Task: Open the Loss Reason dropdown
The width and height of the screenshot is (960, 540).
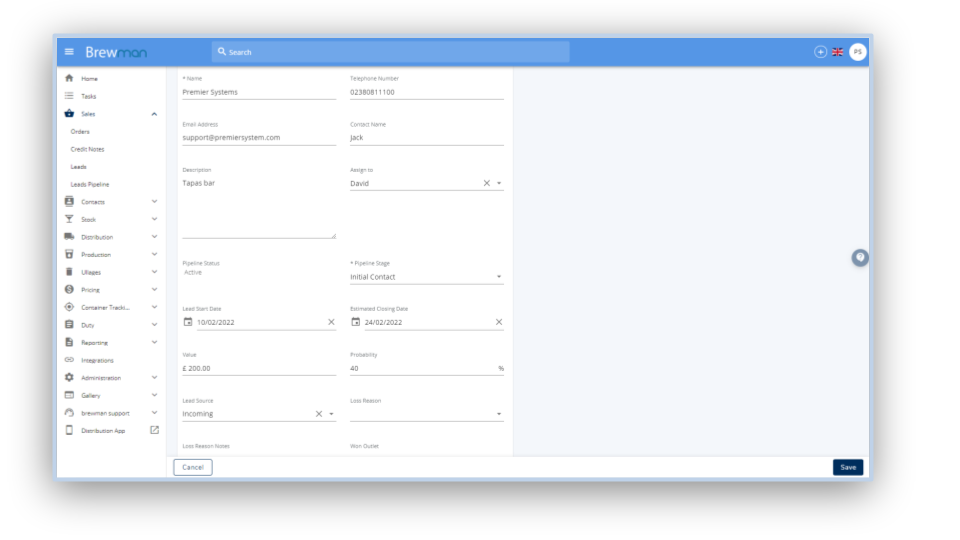Action: (x=427, y=414)
